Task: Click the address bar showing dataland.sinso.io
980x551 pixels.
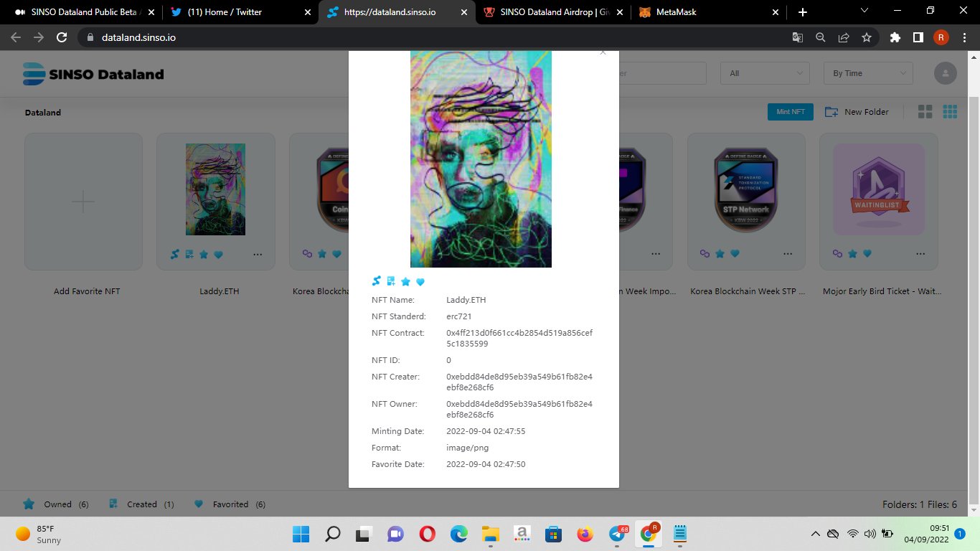Action: point(430,37)
